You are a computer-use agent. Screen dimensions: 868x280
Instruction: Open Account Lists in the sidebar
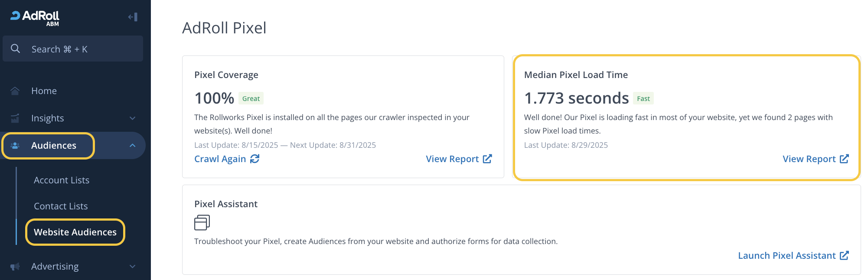coord(62,180)
